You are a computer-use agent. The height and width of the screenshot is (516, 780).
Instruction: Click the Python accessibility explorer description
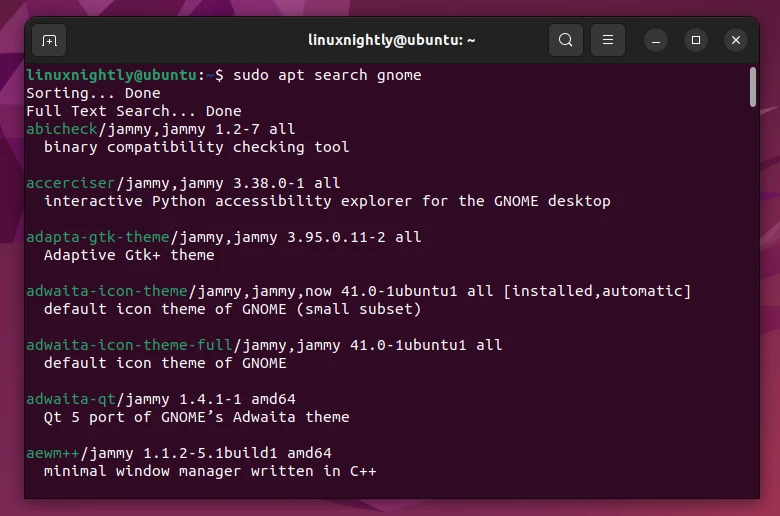(x=327, y=202)
